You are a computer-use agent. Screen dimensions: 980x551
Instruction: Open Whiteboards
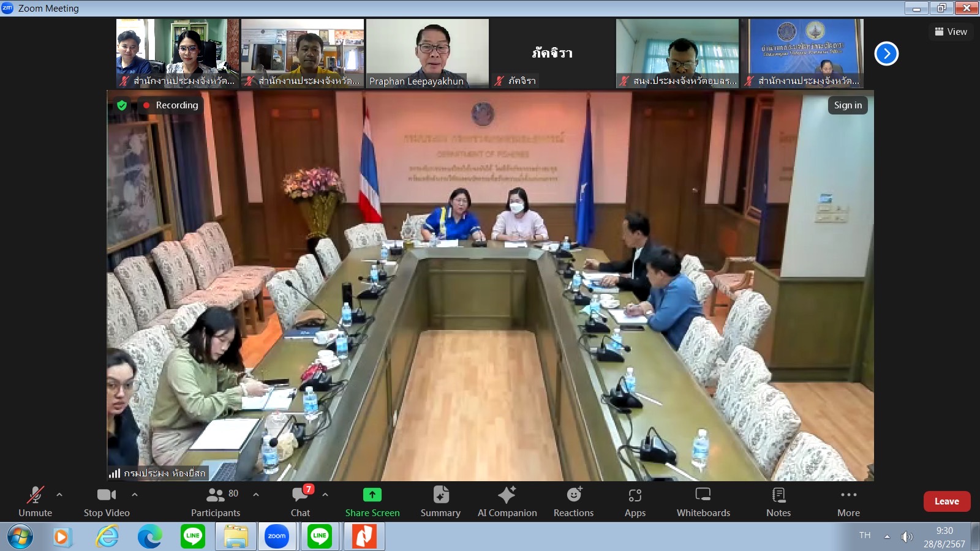703,501
